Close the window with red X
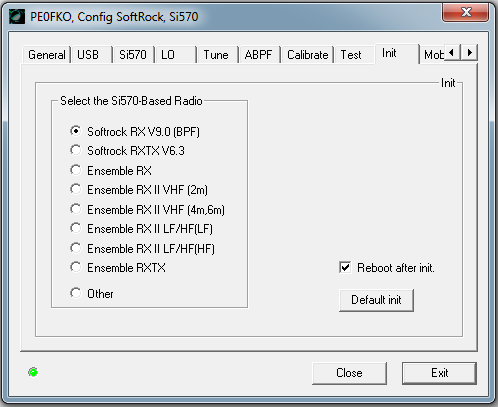Viewport: 498px width, 407px height. (466, 12)
